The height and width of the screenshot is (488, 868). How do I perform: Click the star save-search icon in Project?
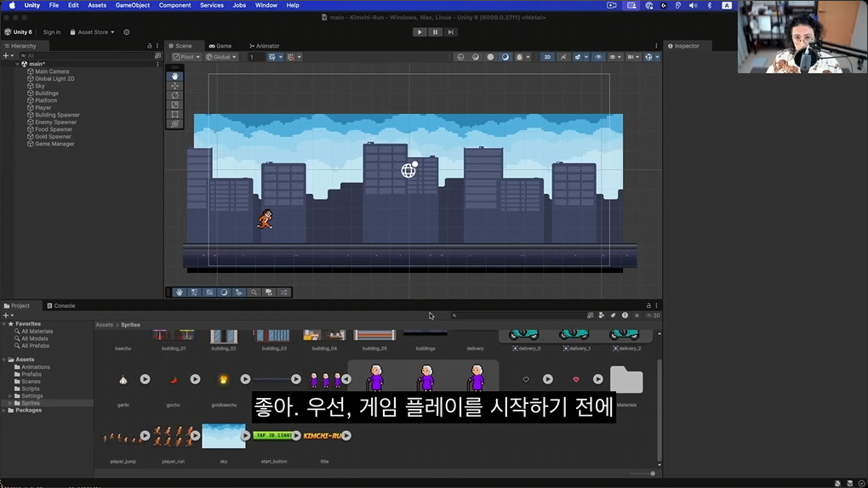[637, 315]
